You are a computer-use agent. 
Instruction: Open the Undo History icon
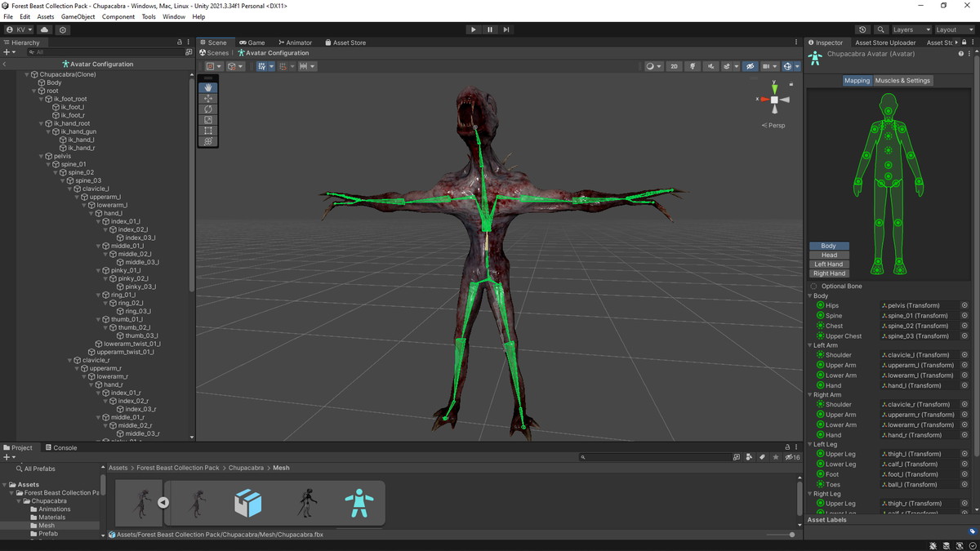coord(863,29)
